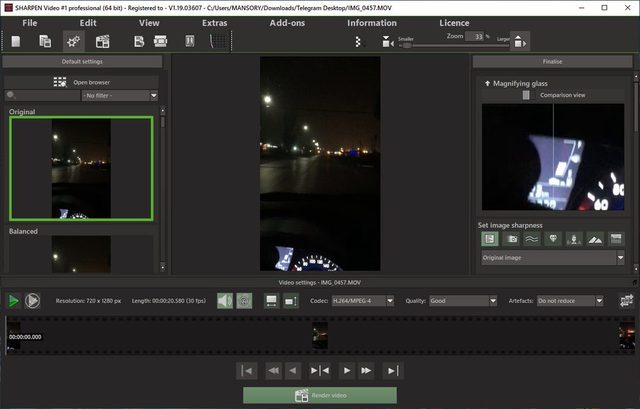Open the Add-ons menu
The image size is (640, 409).
[x=287, y=22]
